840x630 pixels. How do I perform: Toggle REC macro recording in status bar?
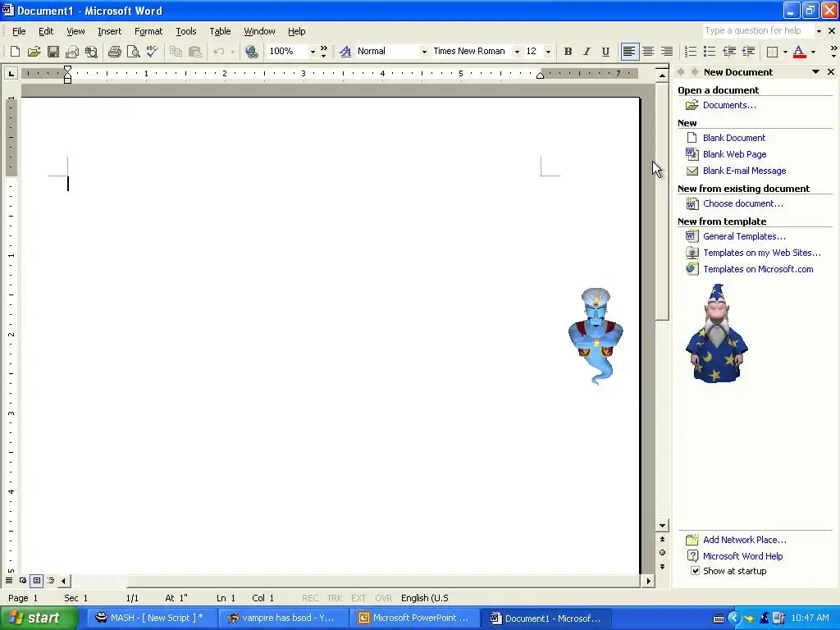tap(310, 598)
